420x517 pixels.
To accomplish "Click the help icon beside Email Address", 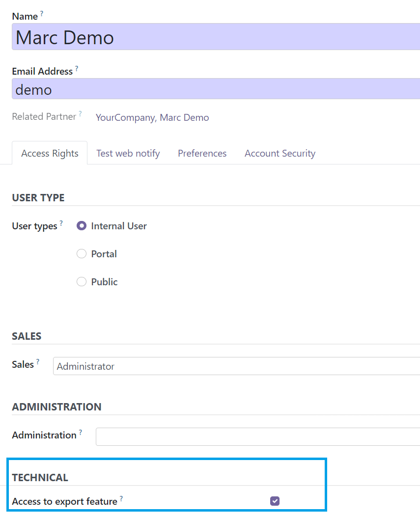I will (x=77, y=69).
